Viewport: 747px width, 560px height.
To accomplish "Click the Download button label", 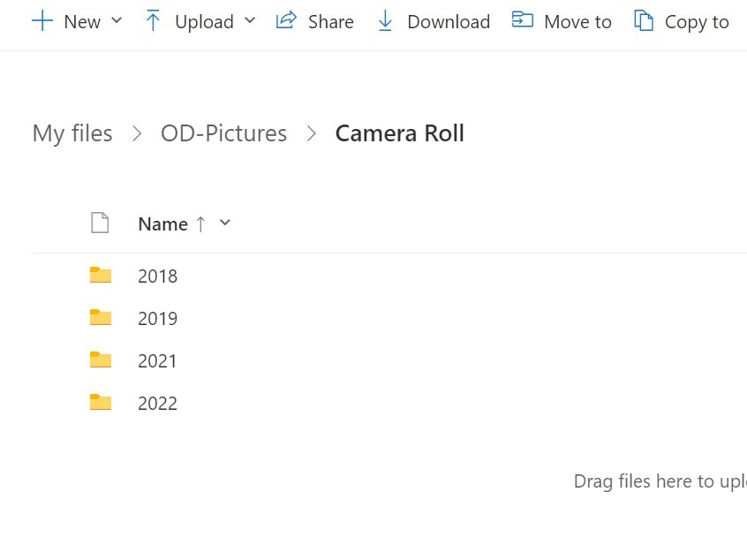I will (448, 22).
